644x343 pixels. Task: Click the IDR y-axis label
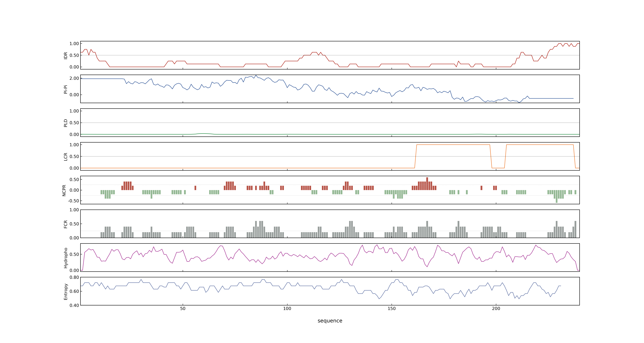tap(66, 55)
